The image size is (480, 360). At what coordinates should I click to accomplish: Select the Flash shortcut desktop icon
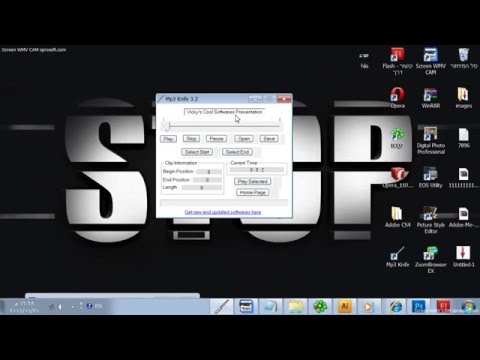point(397,62)
